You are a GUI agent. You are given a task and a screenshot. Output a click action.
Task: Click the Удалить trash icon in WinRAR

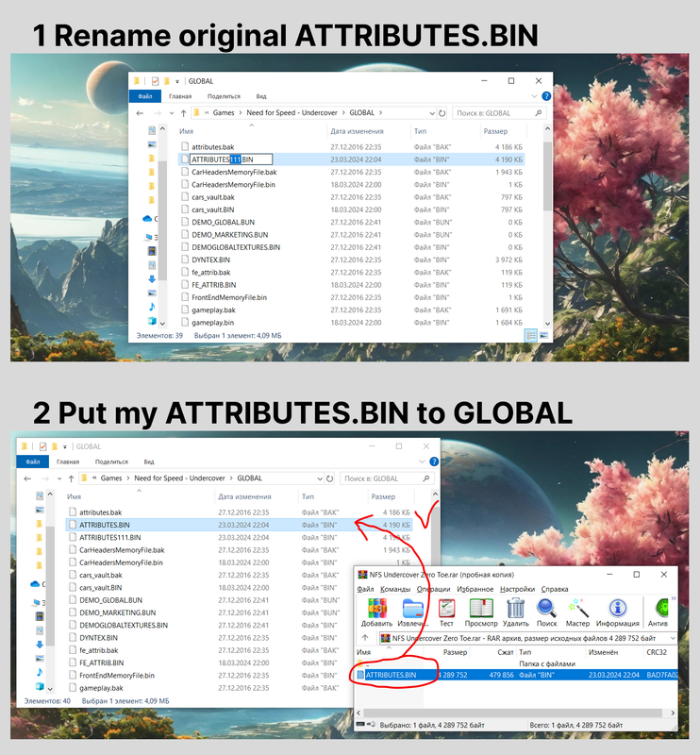pyautogui.click(x=516, y=608)
